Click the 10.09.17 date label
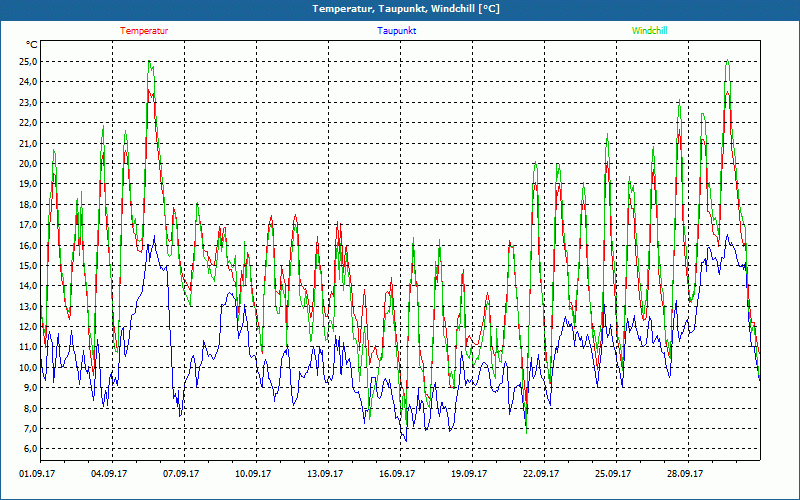 click(x=253, y=474)
